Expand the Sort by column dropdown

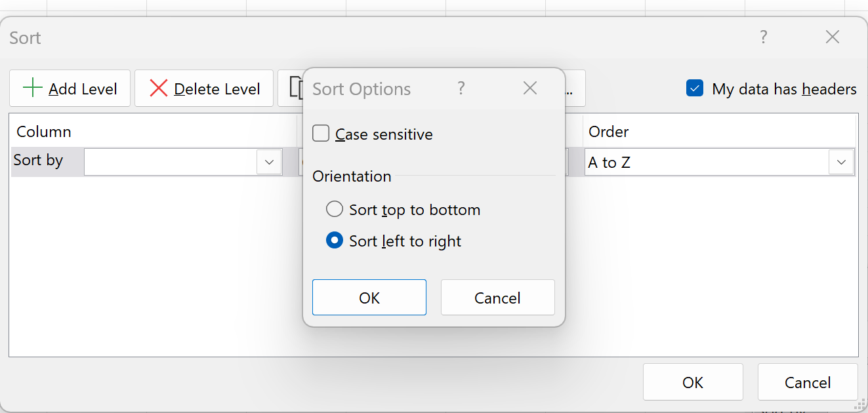pyautogui.click(x=269, y=162)
